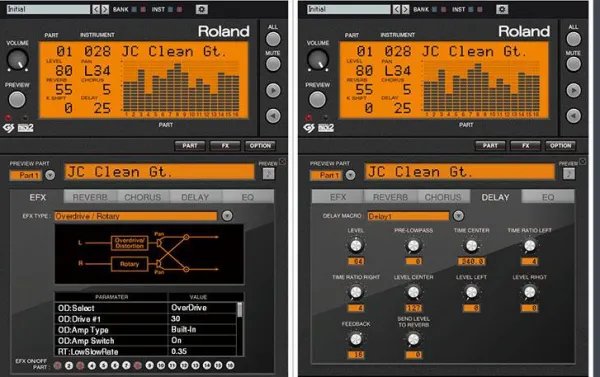Viewport: 600px width, 377px height.
Task: Switch to EFX tab in right window
Action: 338,197
